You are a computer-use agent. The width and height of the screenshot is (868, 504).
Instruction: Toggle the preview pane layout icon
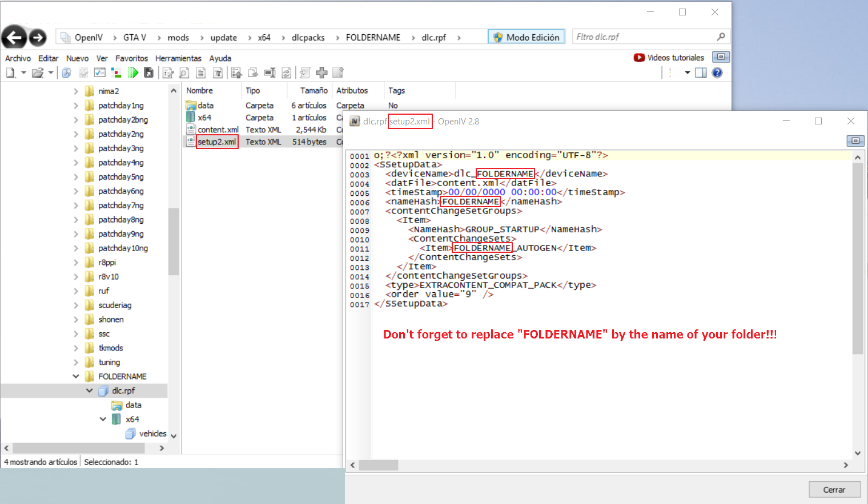[x=701, y=72]
